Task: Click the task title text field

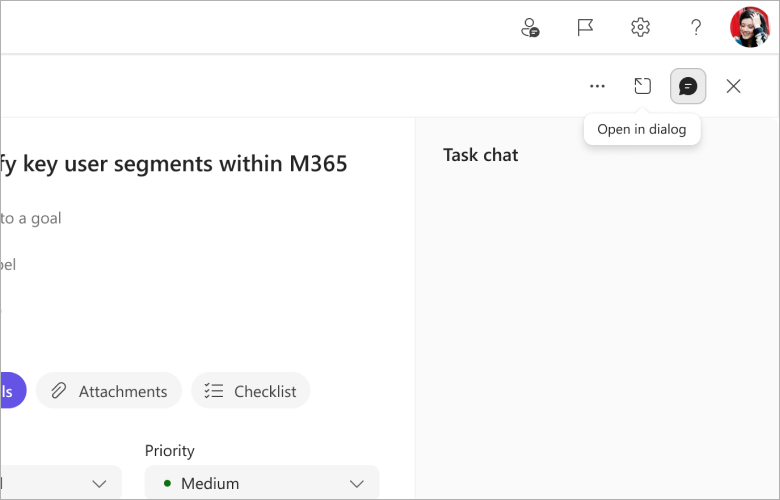Action: (174, 164)
